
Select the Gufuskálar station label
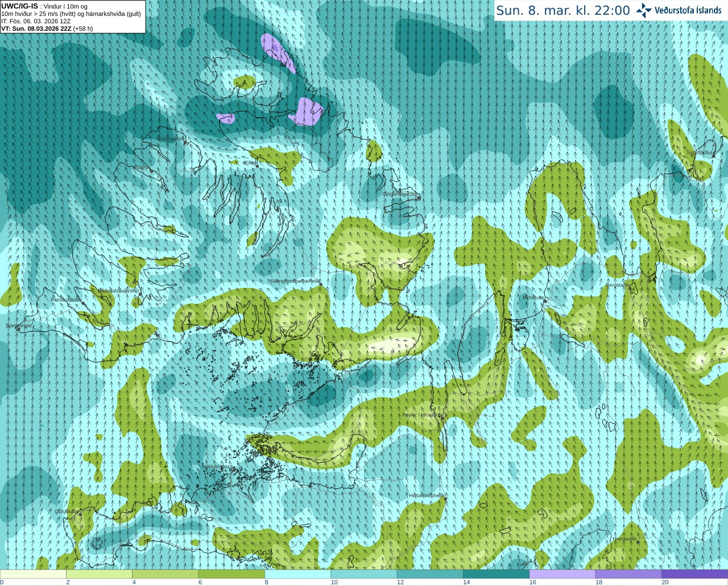pos(67,511)
